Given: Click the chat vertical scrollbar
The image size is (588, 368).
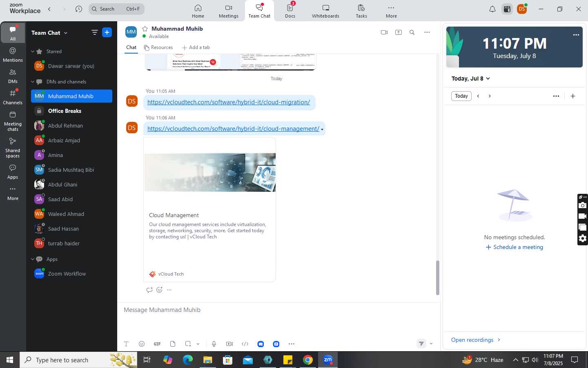Looking at the screenshot, I should (438, 278).
